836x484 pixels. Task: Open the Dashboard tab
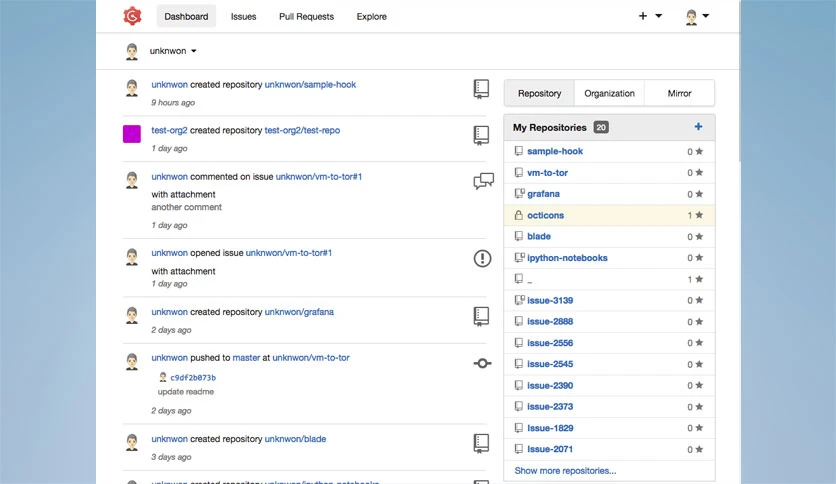[186, 17]
